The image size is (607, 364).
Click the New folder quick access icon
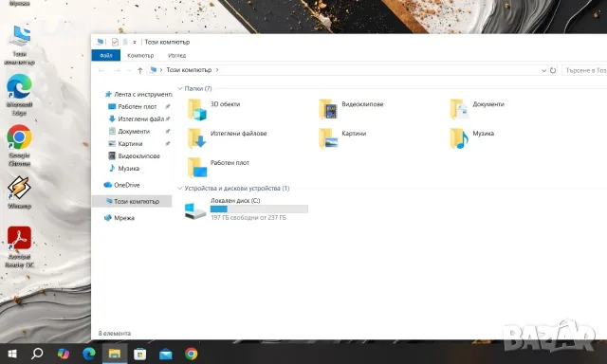point(125,42)
